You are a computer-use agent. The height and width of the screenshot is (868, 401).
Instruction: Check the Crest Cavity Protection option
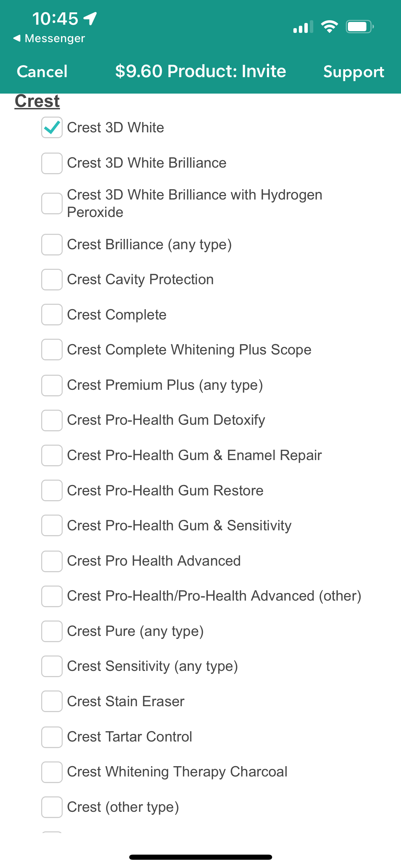point(52,279)
